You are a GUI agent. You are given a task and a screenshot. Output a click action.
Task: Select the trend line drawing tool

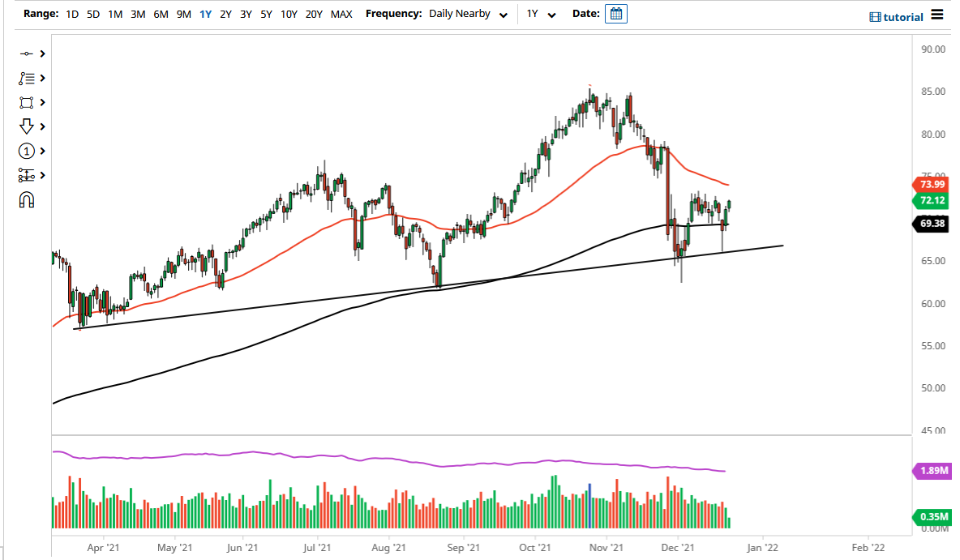point(27,53)
